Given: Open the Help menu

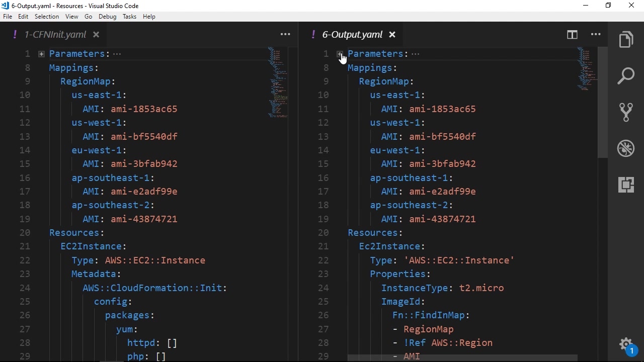Looking at the screenshot, I should (x=149, y=17).
